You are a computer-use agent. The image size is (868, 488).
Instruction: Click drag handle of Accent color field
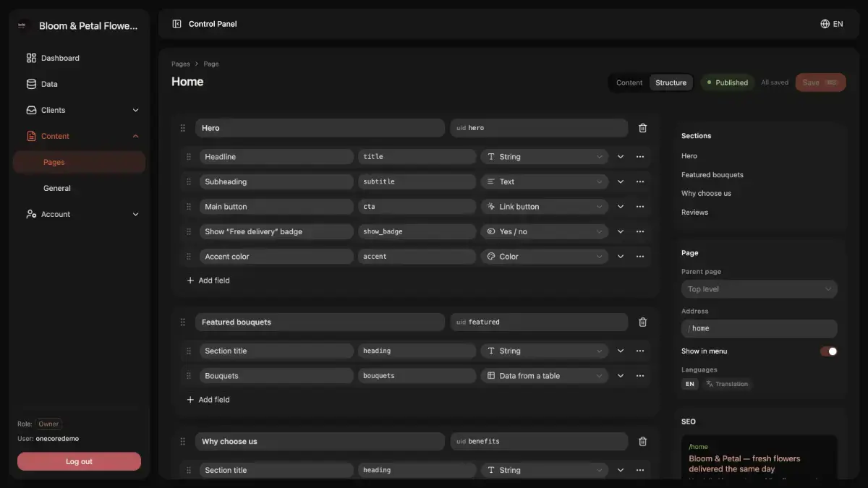189,257
